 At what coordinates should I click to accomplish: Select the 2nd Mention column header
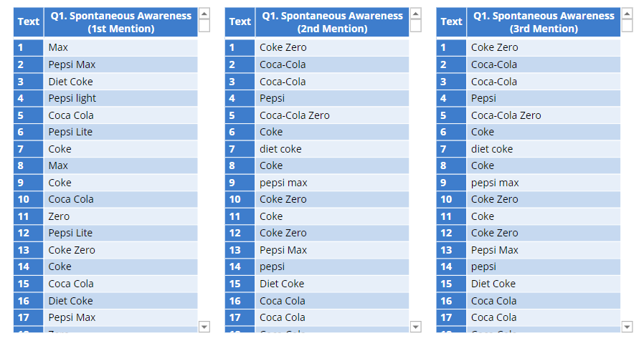pyautogui.click(x=332, y=22)
